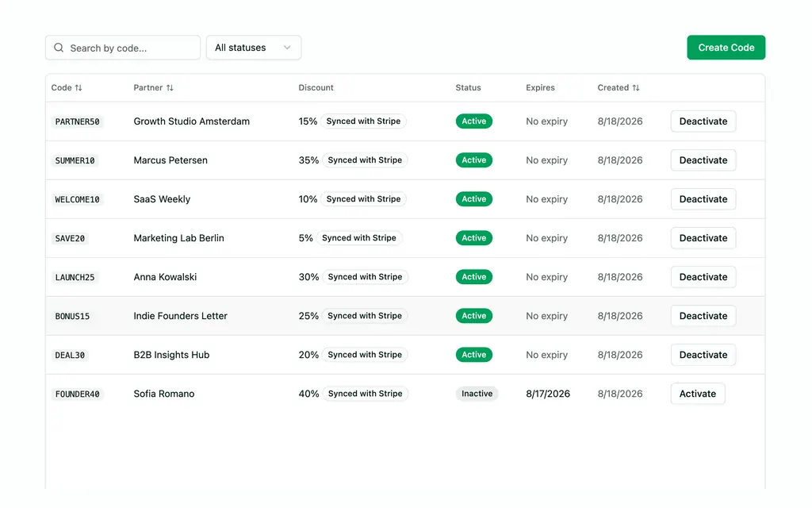The height and width of the screenshot is (508, 812).
Task: Open the All statuses dropdown
Action: coord(254,48)
